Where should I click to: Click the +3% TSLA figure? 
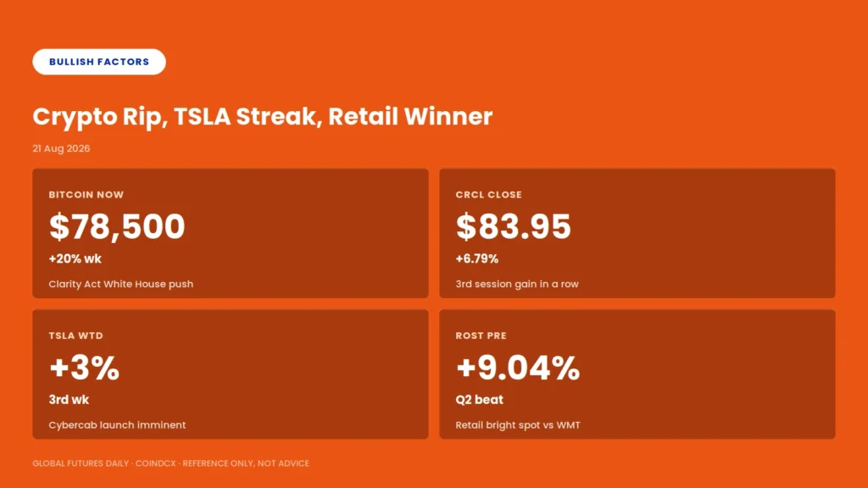tap(84, 368)
